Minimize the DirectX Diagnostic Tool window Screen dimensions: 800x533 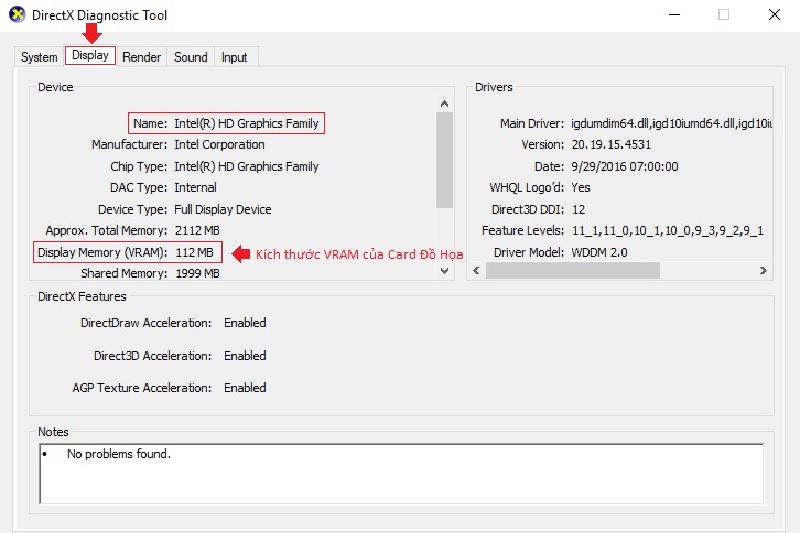click(x=670, y=15)
